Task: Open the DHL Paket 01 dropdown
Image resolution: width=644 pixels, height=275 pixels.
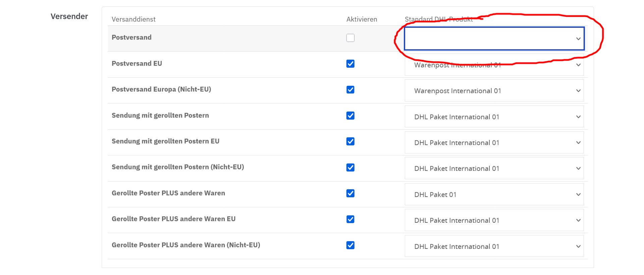Action: (x=494, y=194)
